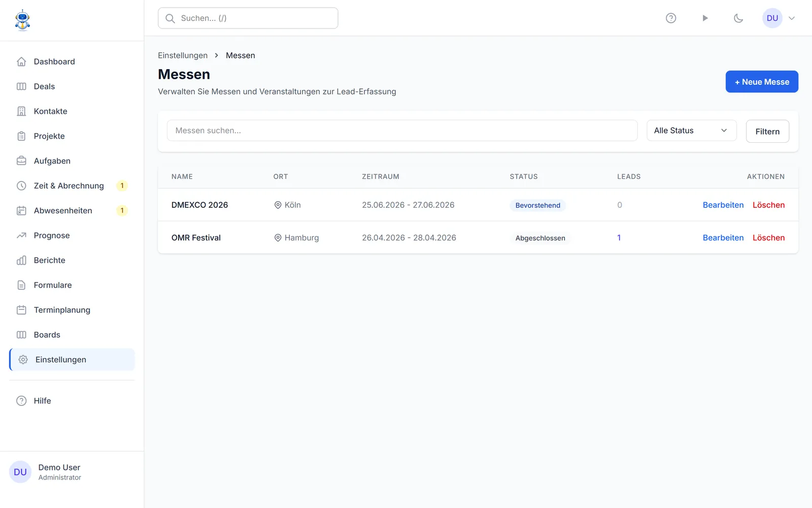The width and height of the screenshot is (812, 508).
Task: Click the Einstellungen gear icon
Action: [x=23, y=360]
